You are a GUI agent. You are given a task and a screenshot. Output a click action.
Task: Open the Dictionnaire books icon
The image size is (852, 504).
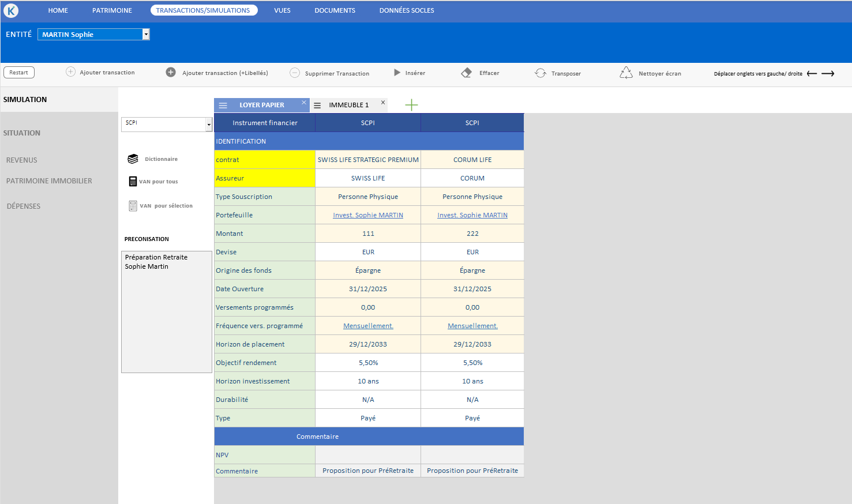click(x=133, y=159)
